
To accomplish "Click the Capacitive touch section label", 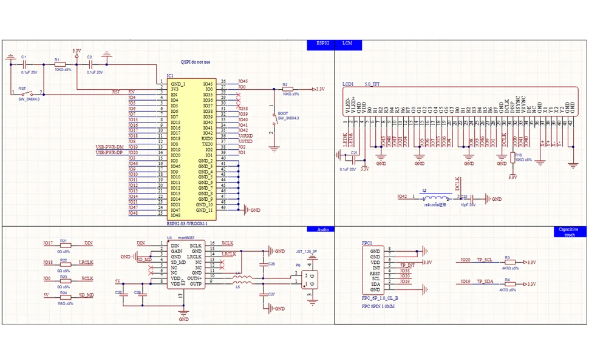I will click(x=568, y=232).
